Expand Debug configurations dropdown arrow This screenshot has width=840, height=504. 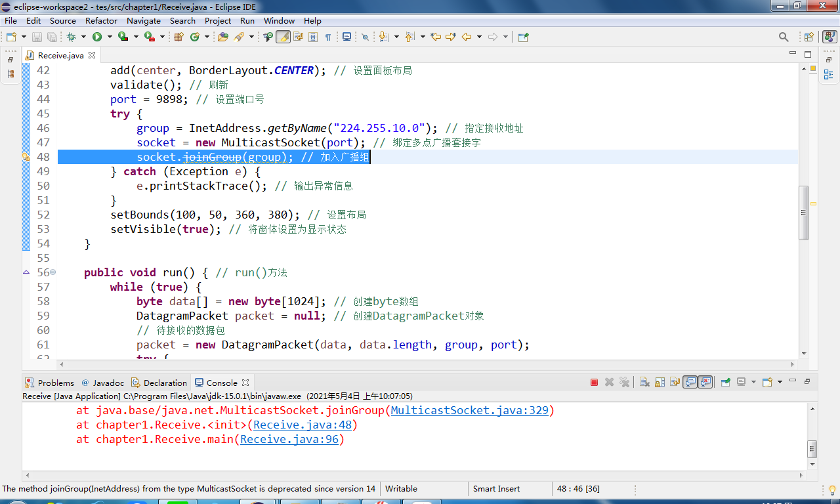click(x=83, y=37)
